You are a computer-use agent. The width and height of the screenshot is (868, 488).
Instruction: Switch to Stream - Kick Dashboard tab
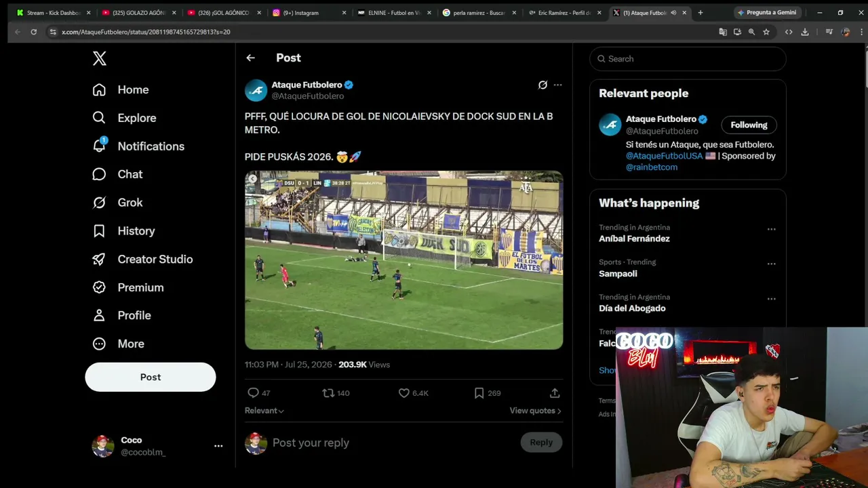pyautogui.click(x=53, y=12)
